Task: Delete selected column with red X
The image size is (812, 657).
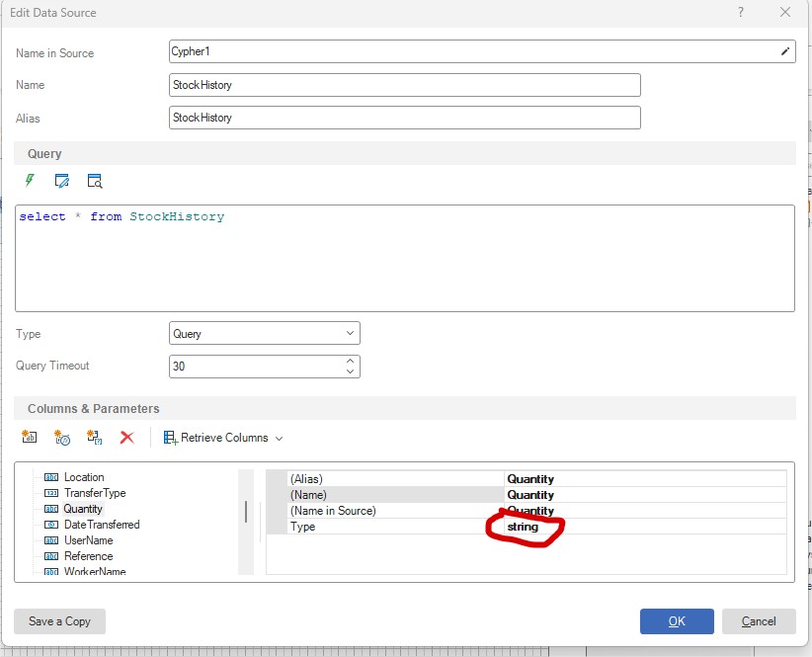Action: coord(126,438)
